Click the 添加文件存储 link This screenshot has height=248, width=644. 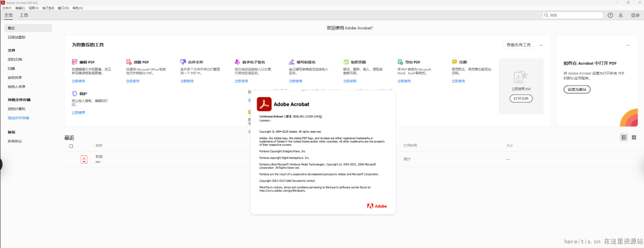pyautogui.click(x=18, y=118)
